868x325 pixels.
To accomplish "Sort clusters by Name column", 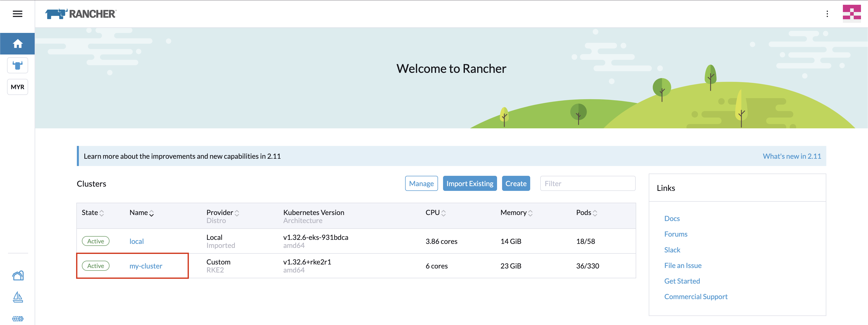I will (x=141, y=212).
